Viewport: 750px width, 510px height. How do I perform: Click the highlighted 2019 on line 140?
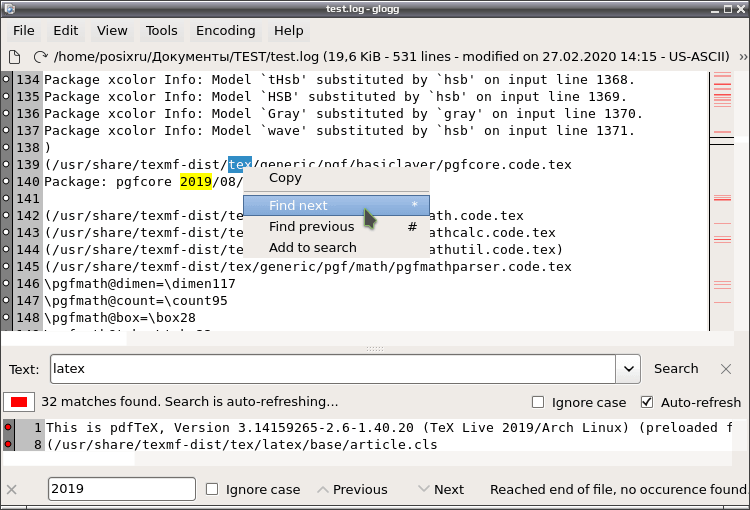click(196, 181)
